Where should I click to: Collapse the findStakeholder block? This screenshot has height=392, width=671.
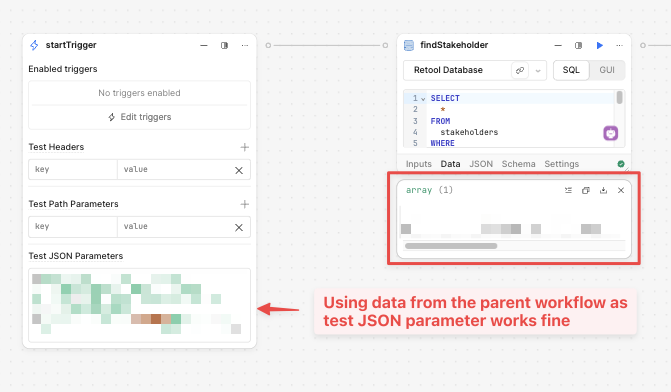[558, 45]
